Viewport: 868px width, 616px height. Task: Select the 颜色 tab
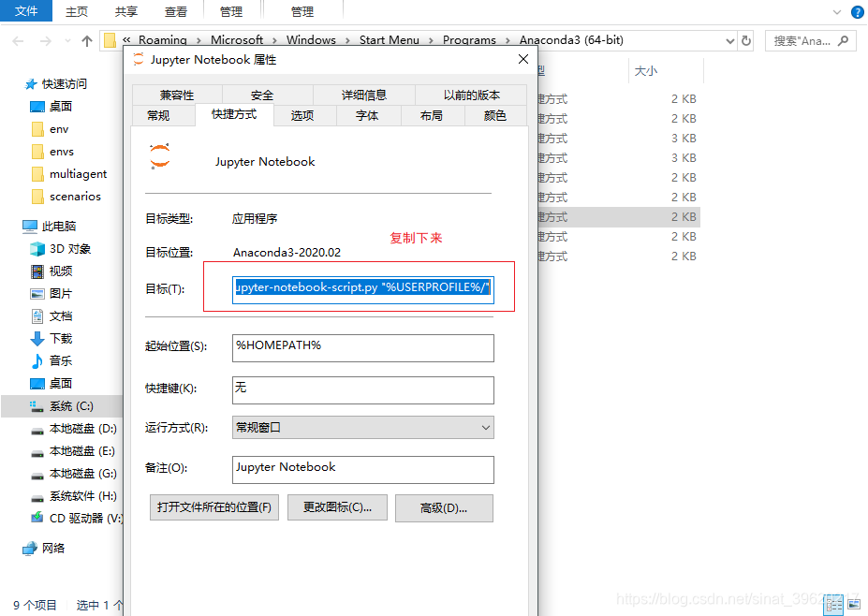tap(495, 115)
